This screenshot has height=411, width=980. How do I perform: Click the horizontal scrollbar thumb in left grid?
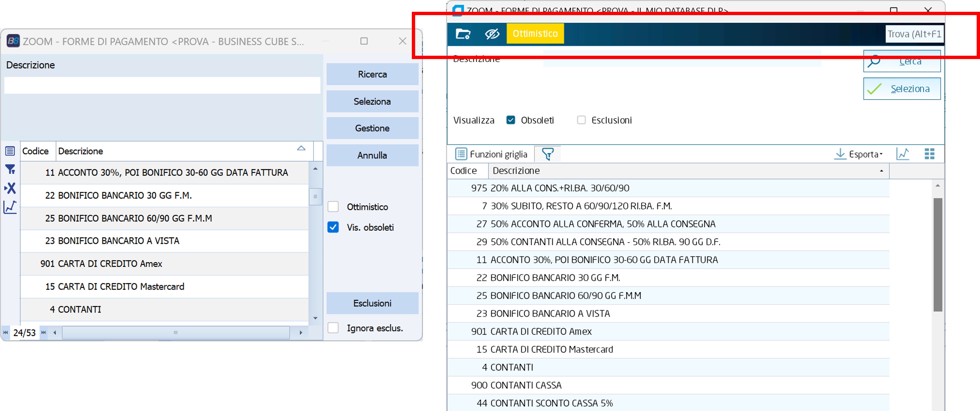(x=175, y=332)
